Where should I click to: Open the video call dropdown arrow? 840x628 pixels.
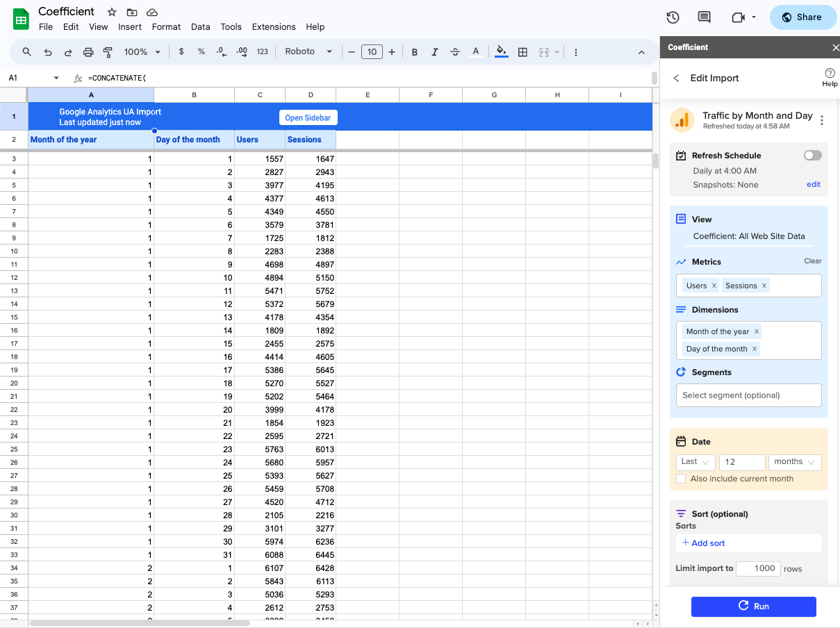tap(754, 17)
